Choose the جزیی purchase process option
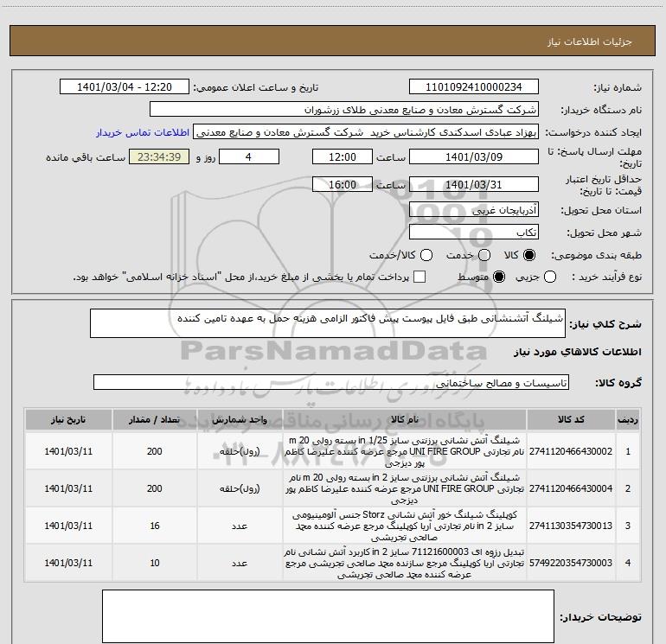Image resolution: width=666 pixels, height=644 pixels. point(549,277)
